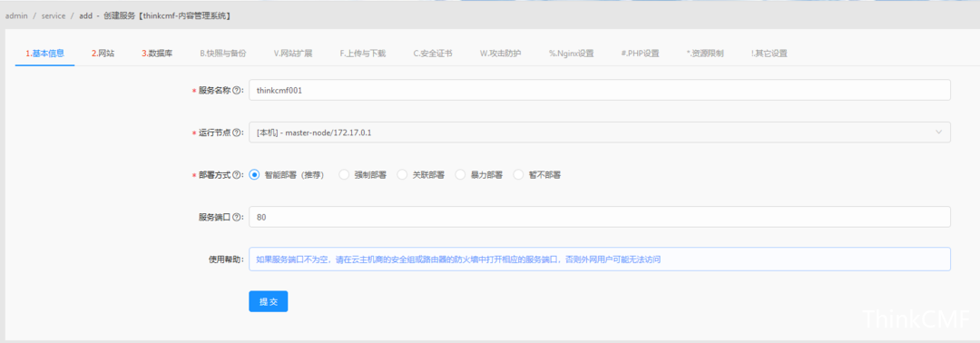This screenshot has height=343, width=980.
Task: Switch to the 3.数据库 tab
Action: pyautogui.click(x=157, y=54)
